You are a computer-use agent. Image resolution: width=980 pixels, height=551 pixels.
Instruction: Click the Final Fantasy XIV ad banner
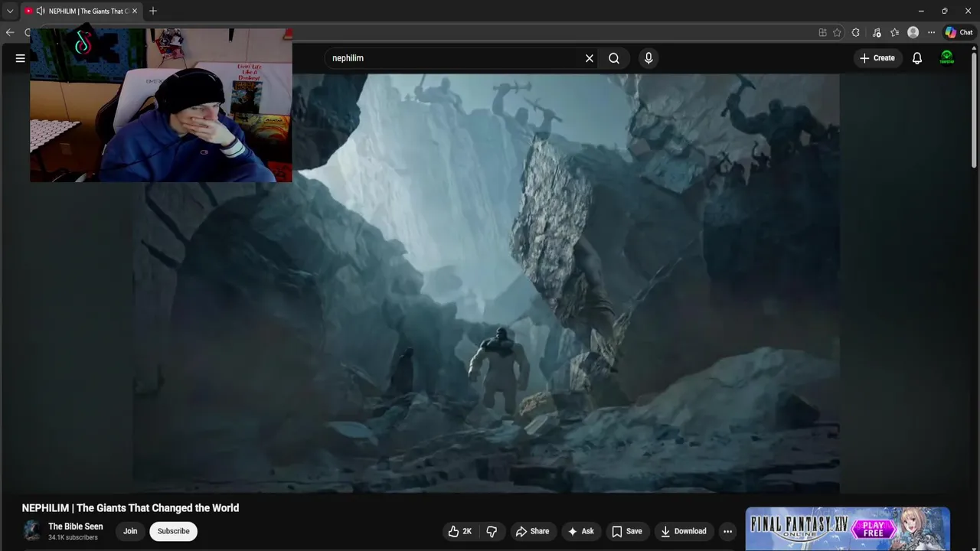[848, 529]
